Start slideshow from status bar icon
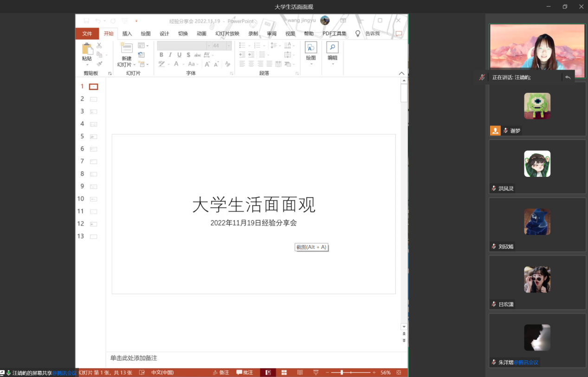This screenshot has width=588, height=377. tap(316, 372)
